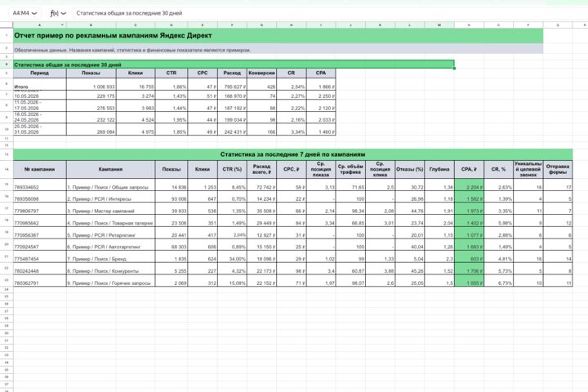The image size is (588, 392).
Task: Click CTR value '34,00%'
Action: click(232, 256)
